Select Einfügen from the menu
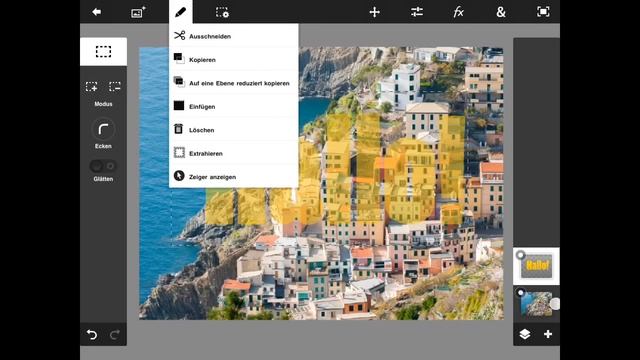Image resolution: width=640 pixels, height=360 pixels. tap(233, 106)
